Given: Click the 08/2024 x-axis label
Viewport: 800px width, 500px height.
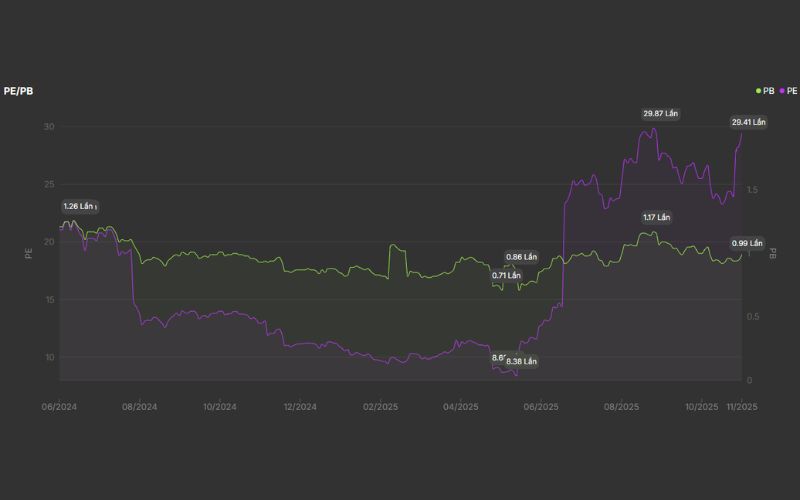Looking at the screenshot, I should [140, 406].
